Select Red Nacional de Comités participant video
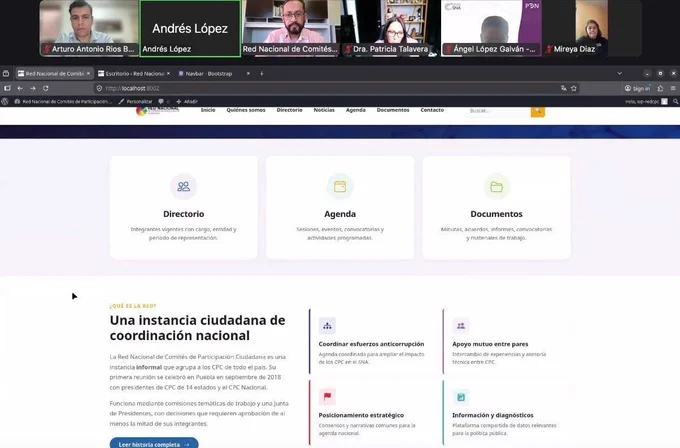Viewport: 680px width, 448px height. (290, 28)
